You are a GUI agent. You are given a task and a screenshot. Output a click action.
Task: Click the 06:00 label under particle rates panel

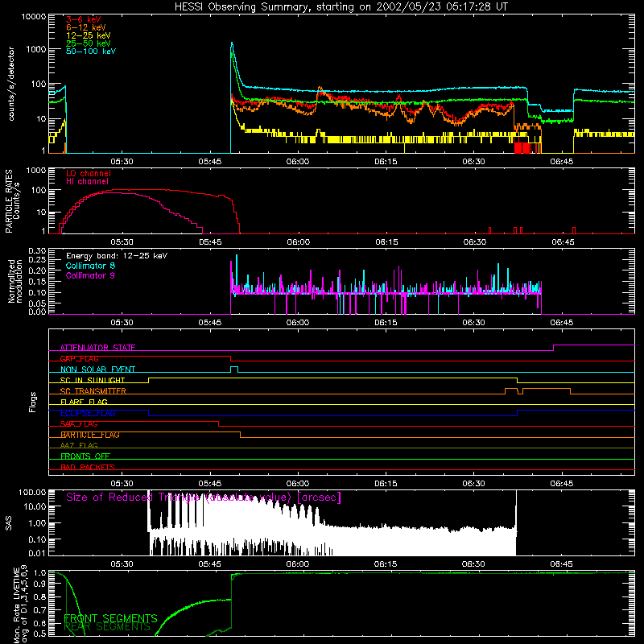point(299,242)
